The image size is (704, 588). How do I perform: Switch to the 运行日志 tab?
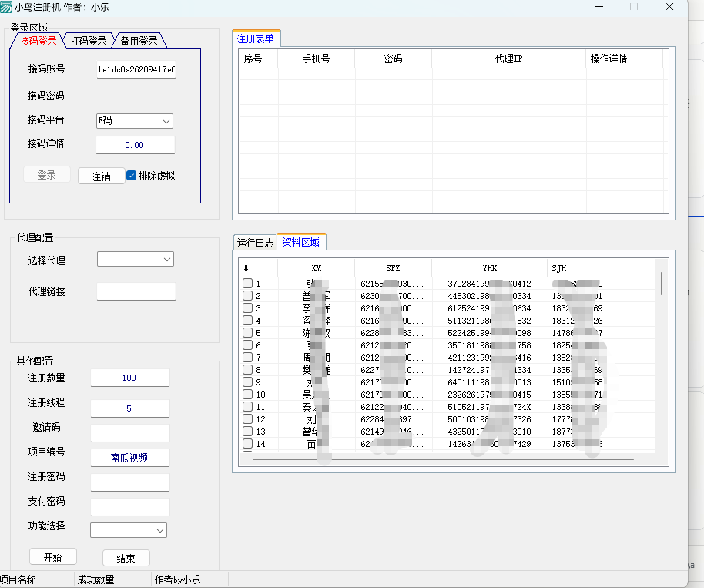255,243
